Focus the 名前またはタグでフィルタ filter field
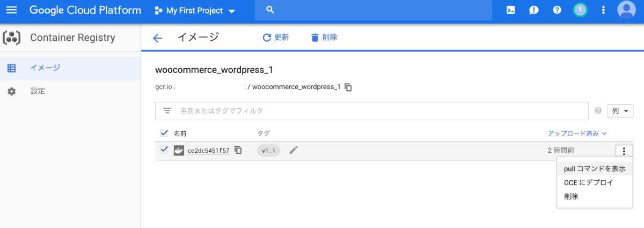The width and height of the screenshot is (644, 228). [x=376, y=111]
